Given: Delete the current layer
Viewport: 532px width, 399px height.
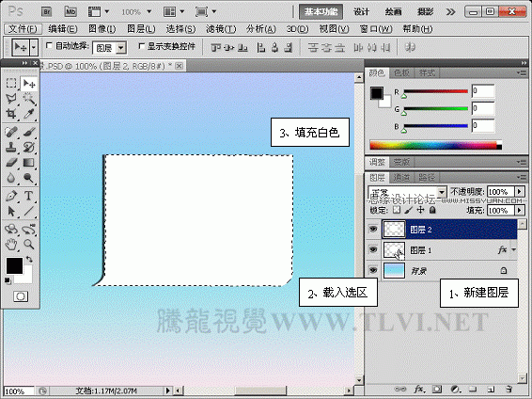Looking at the screenshot, I should coord(509,389).
